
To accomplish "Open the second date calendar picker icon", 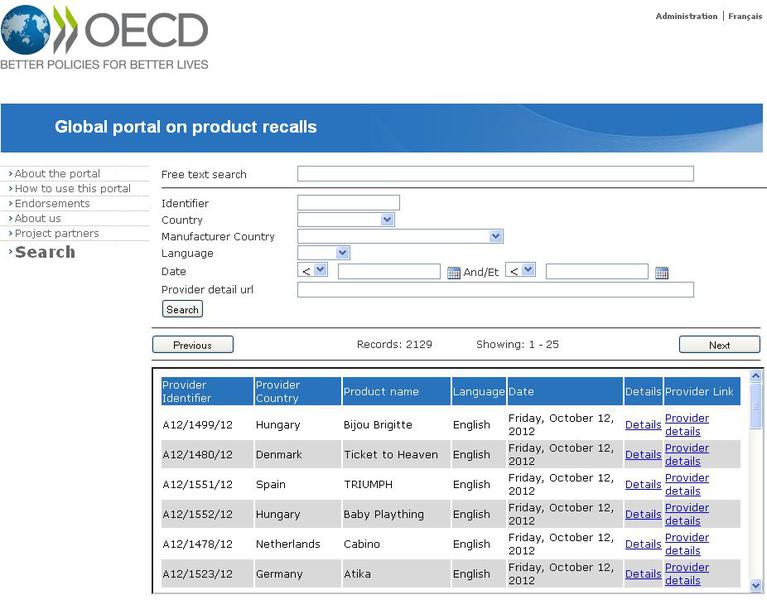I will [x=661, y=273].
